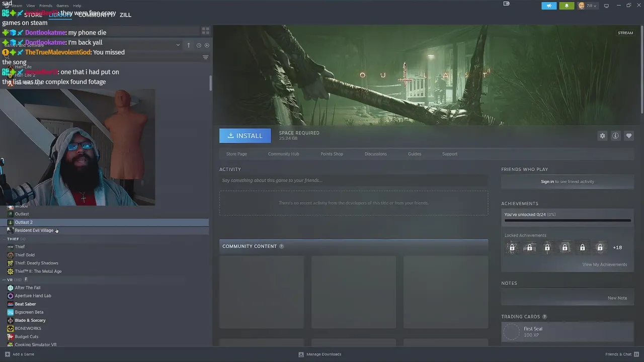Open the Discussions link

point(375,154)
